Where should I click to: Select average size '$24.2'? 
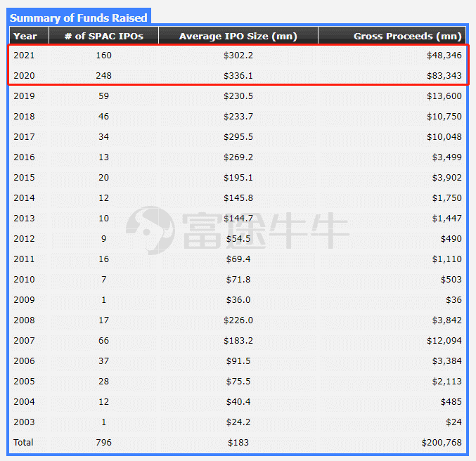pyautogui.click(x=238, y=422)
